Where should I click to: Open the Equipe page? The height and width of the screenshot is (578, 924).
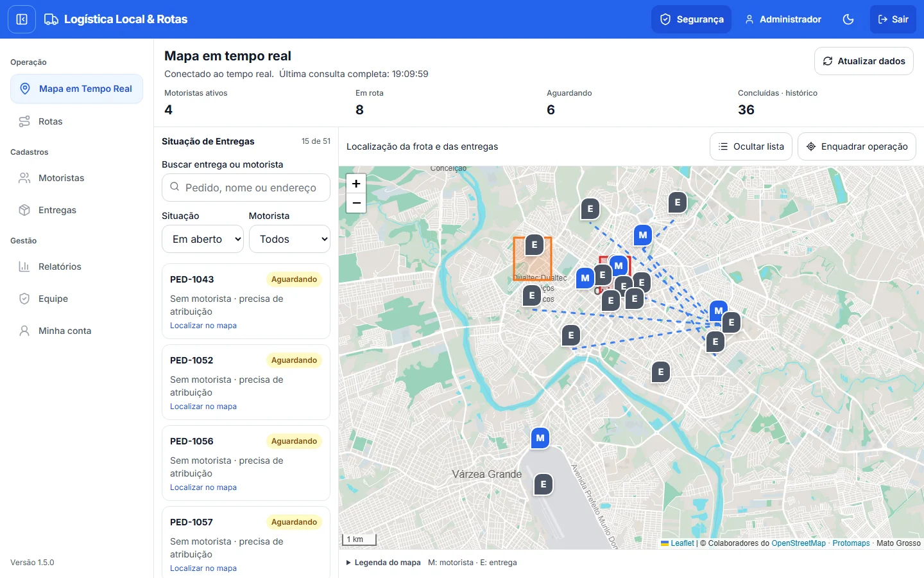pyautogui.click(x=76, y=299)
